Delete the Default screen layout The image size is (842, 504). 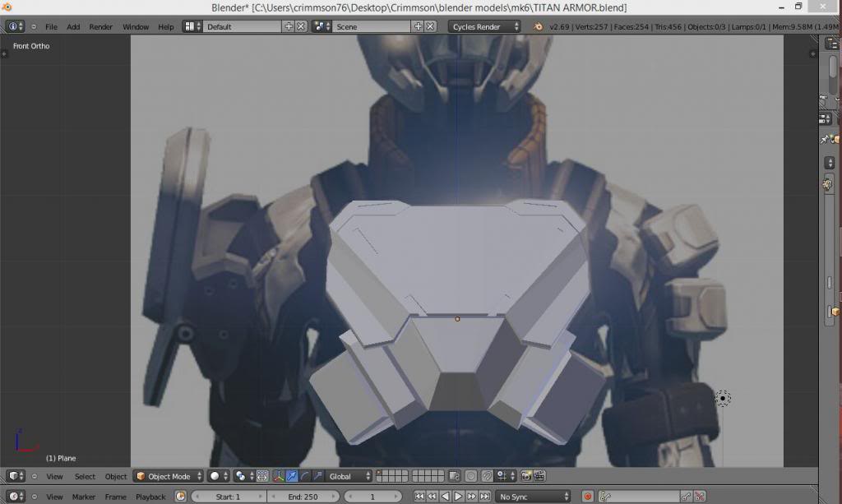click(301, 26)
